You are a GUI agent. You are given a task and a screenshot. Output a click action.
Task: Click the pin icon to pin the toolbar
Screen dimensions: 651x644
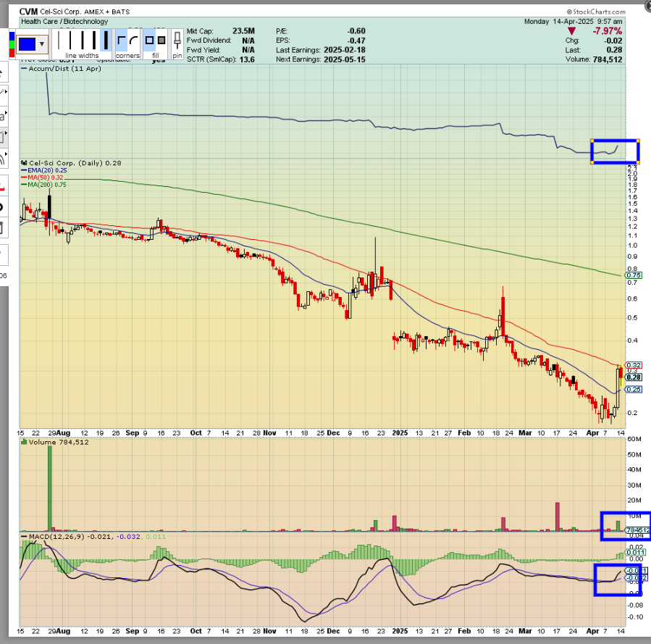pos(177,41)
